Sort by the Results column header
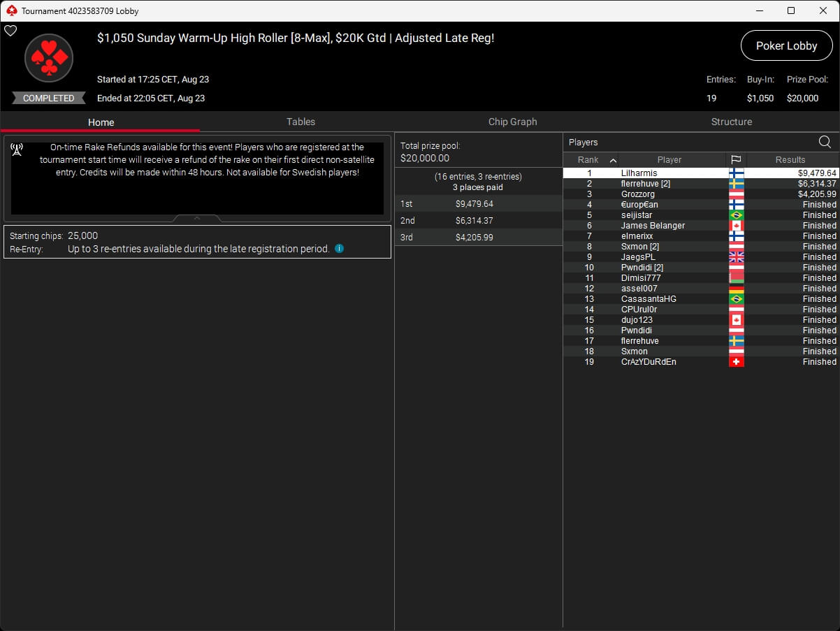Image resolution: width=840 pixels, height=631 pixels. point(790,159)
